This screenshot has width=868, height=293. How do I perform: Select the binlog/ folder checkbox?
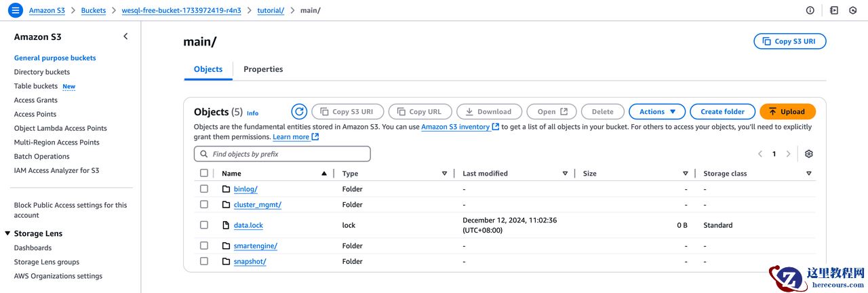pyautogui.click(x=204, y=189)
